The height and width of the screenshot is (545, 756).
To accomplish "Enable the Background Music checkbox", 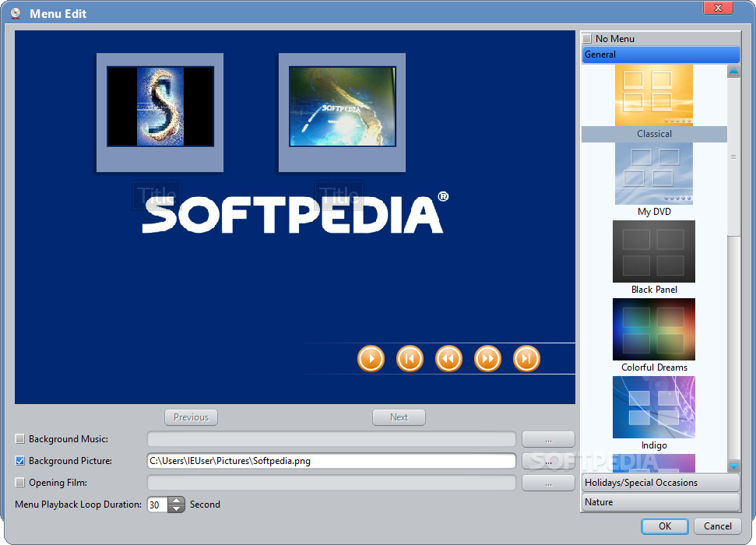I will tap(19, 439).
